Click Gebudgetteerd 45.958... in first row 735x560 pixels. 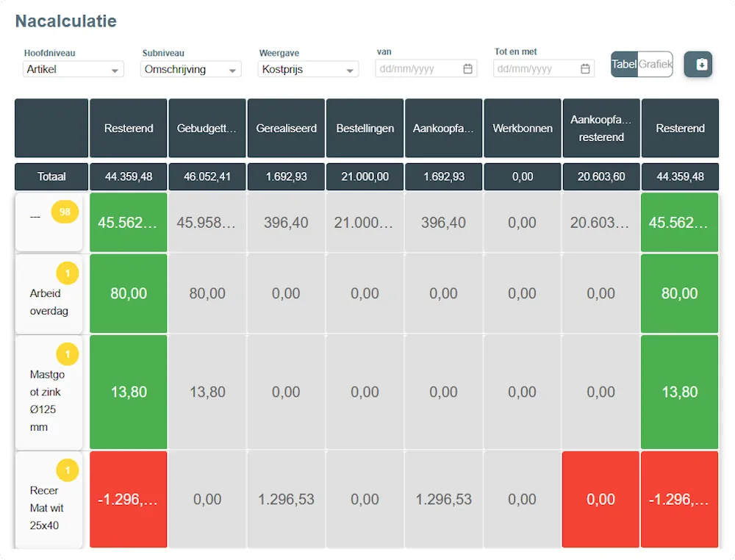(x=207, y=223)
